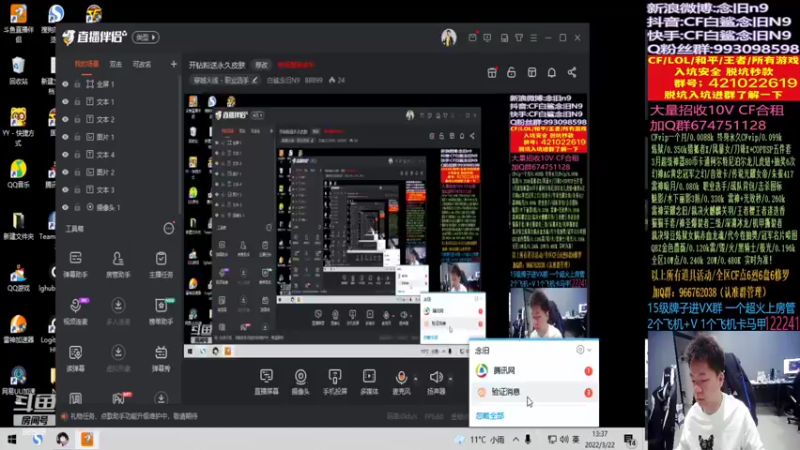Open the settings dropdown in 念旧 popup
800x450 pixels.
589,350
